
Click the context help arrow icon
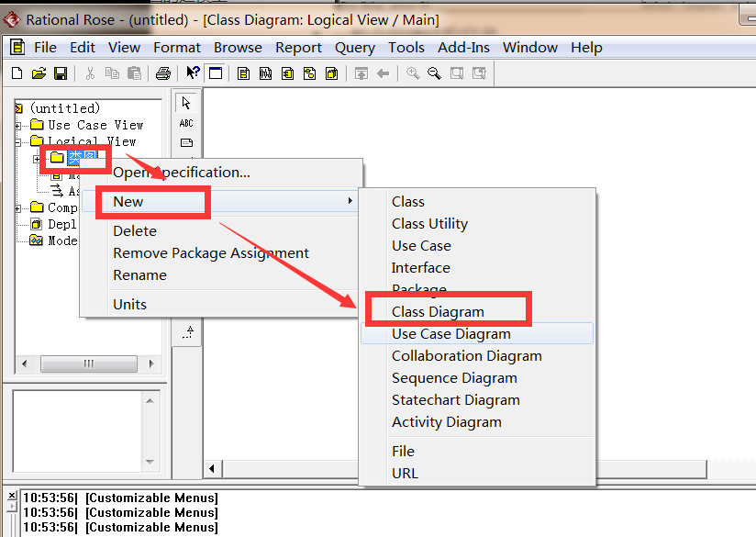(x=193, y=73)
